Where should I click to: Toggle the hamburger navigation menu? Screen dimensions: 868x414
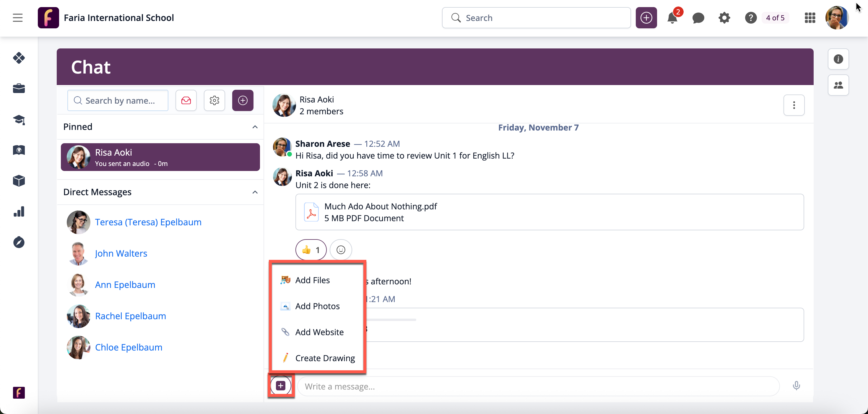coord(18,18)
